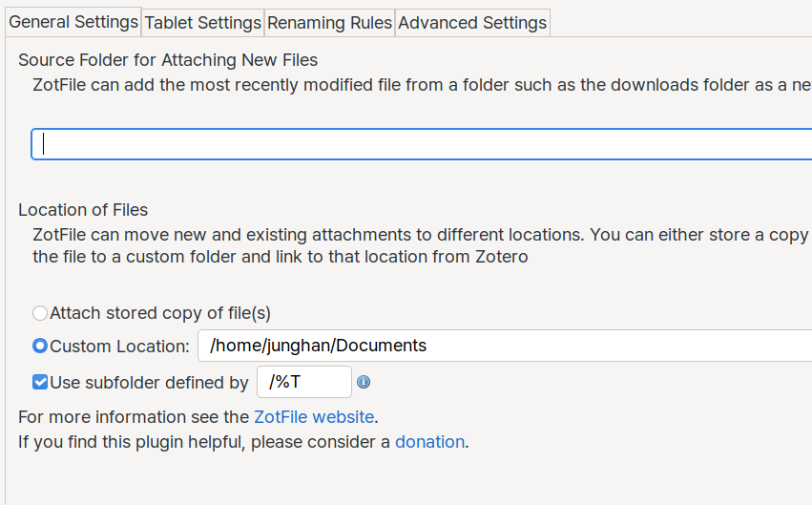Viewport: 812px width, 505px height.
Task: Uncheck the Use subfolder defined by checkbox
Action: tap(40, 382)
